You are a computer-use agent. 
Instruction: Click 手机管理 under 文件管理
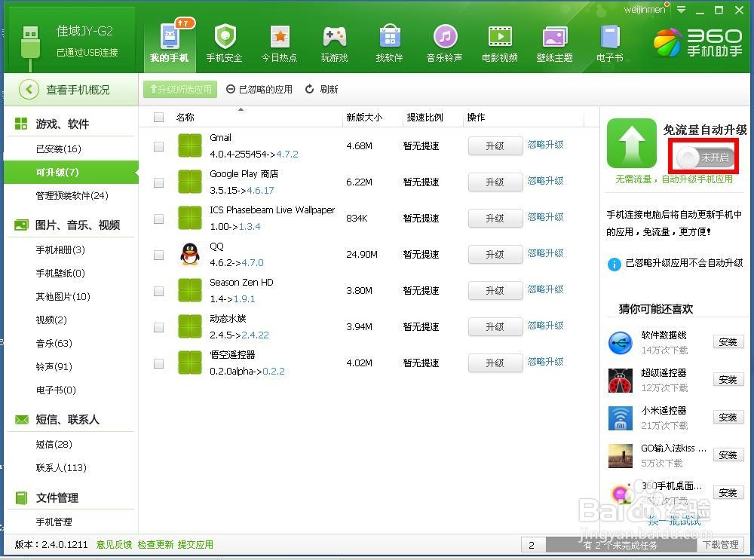click(54, 522)
